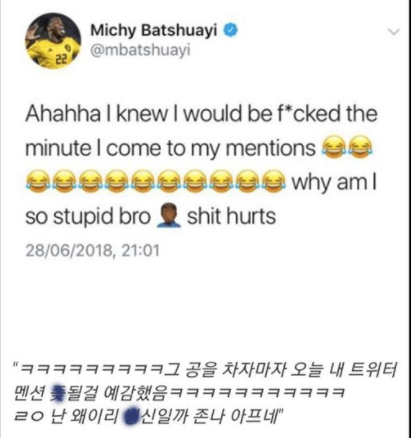Click the 'so stupid bro' text
411x440 pixels.
[88, 217]
